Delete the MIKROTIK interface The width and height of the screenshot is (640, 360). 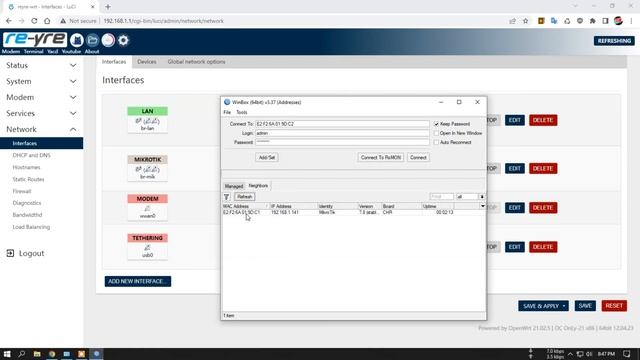tap(543, 168)
